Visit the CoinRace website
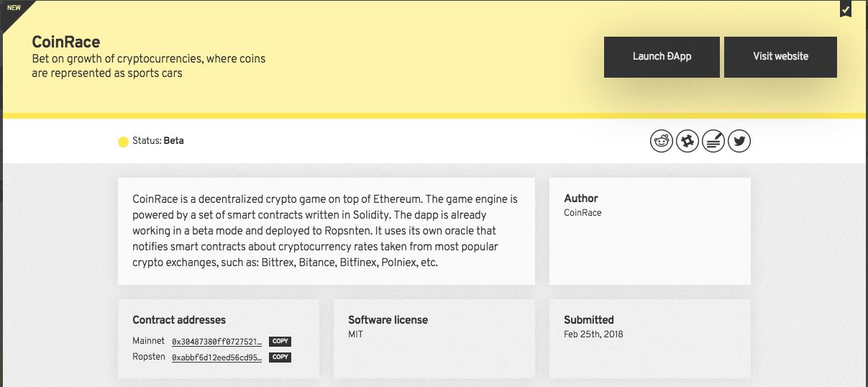Viewport: 868px width, 387px height. point(780,57)
